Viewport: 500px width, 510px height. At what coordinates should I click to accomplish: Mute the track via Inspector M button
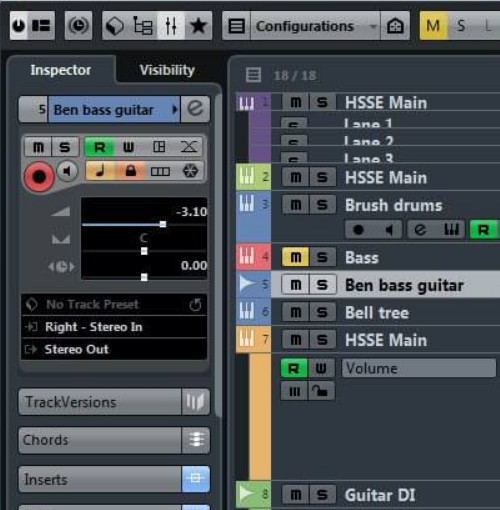(38, 147)
